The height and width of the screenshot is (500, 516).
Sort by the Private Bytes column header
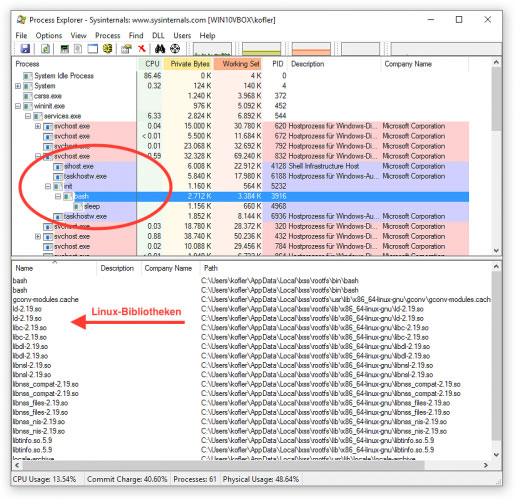(189, 64)
